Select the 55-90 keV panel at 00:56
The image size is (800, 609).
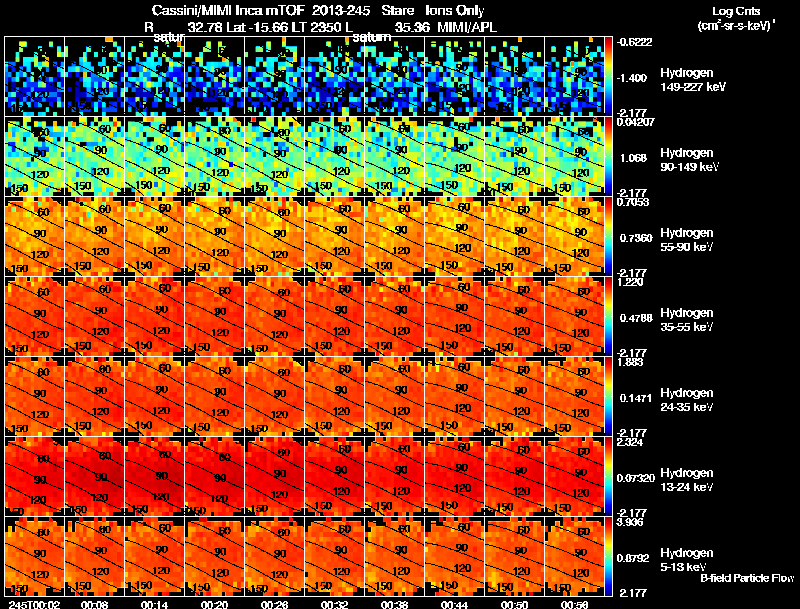574,236
